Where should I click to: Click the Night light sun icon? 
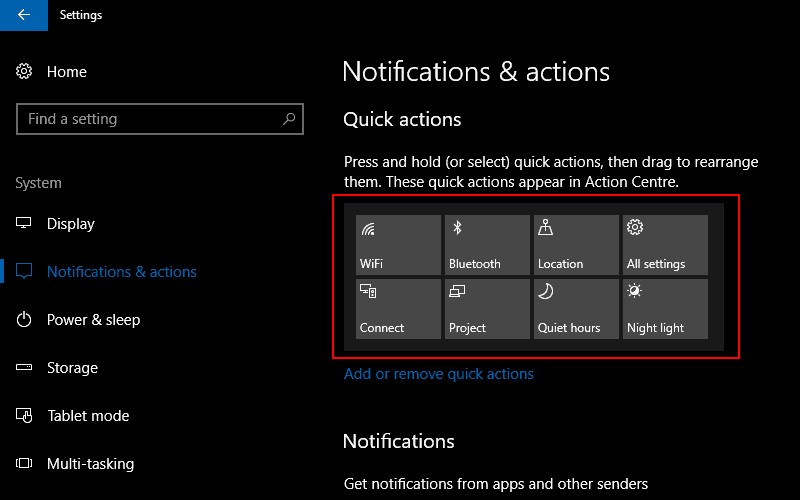pyautogui.click(x=635, y=291)
